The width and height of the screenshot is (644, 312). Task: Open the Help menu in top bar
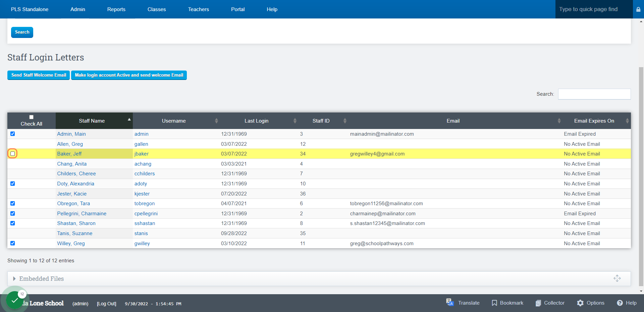(272, 9)
